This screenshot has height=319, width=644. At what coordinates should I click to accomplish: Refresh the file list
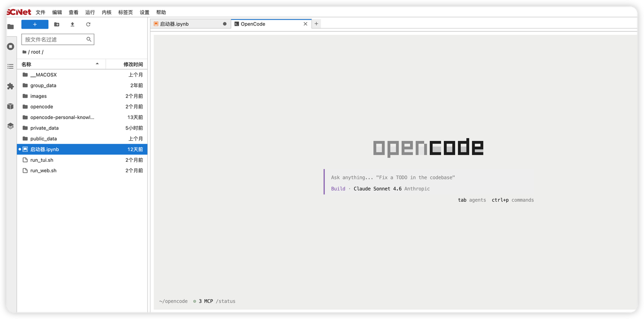88,24
